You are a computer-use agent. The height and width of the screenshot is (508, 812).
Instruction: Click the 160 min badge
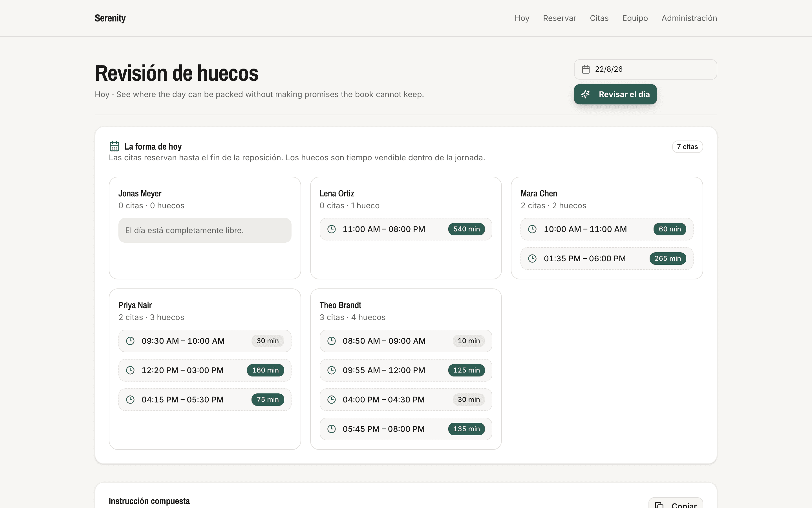coord(265,370)
